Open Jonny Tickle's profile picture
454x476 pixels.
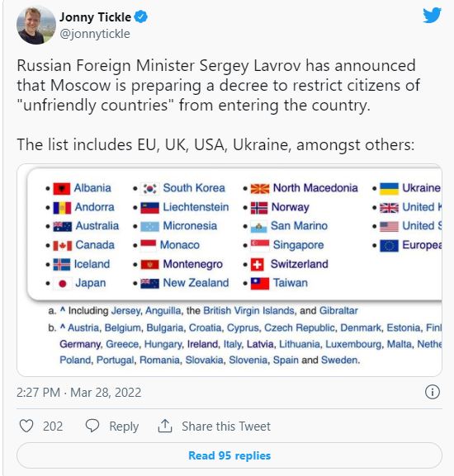(x=36, y=26)
